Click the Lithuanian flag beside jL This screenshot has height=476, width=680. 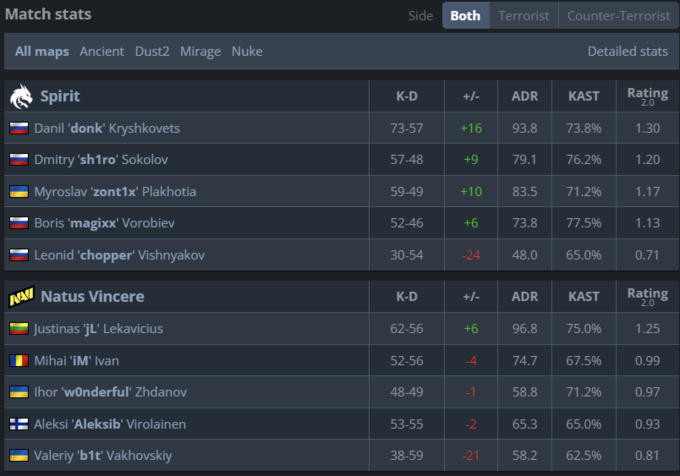point(18,328)
